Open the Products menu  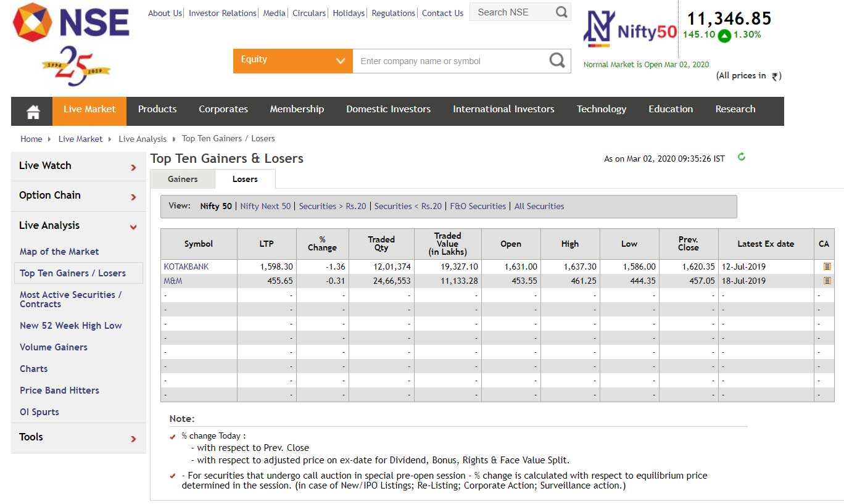click(x=157, y=109)
